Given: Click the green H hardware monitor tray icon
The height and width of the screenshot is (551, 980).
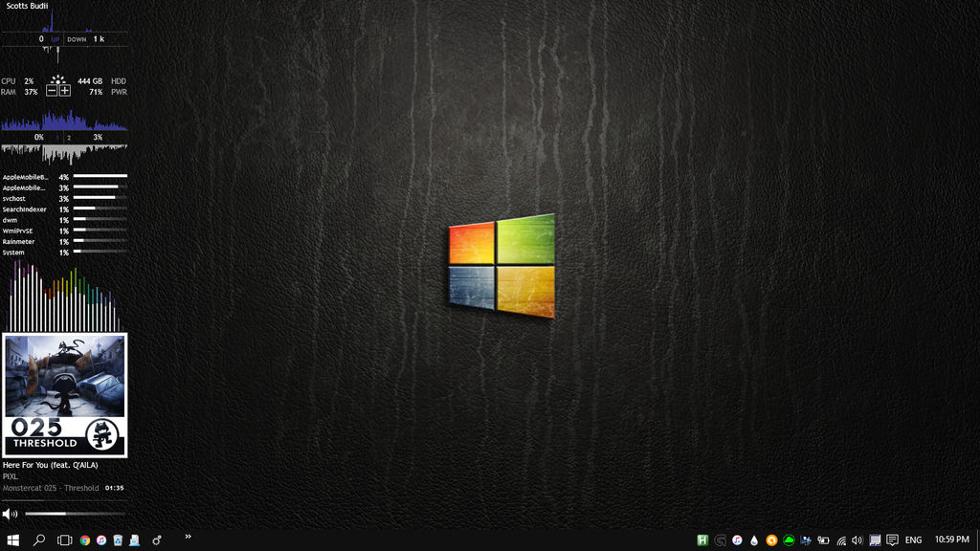Looking at the screenshot, I should pyautogui.click(x=703, y=540).
